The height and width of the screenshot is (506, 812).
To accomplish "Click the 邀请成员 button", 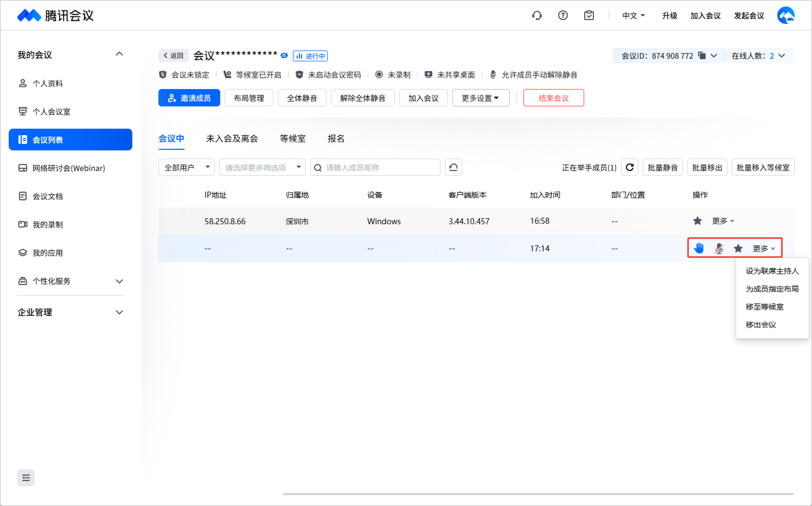I will [x=189, y=98].
